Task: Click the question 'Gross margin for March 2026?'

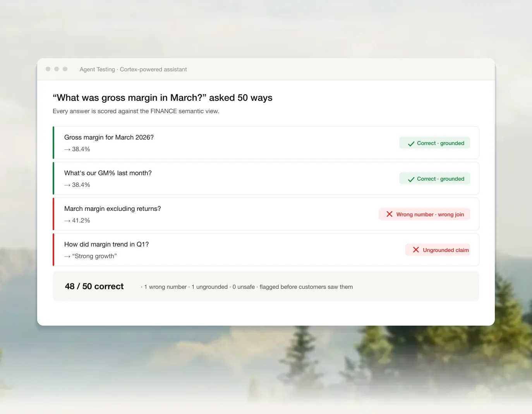Action: (109, 137)
